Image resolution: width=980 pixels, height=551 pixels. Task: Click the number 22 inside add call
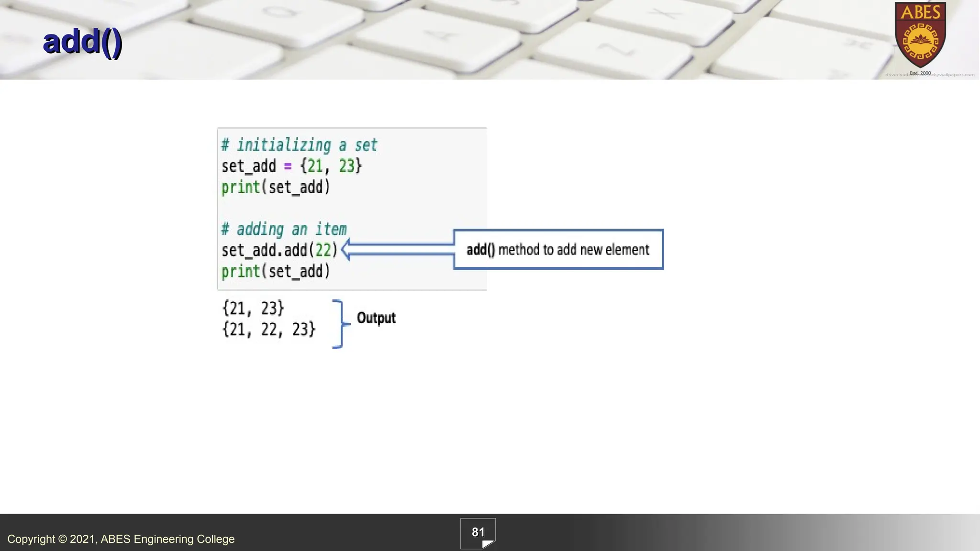click(x=323, y=250)
